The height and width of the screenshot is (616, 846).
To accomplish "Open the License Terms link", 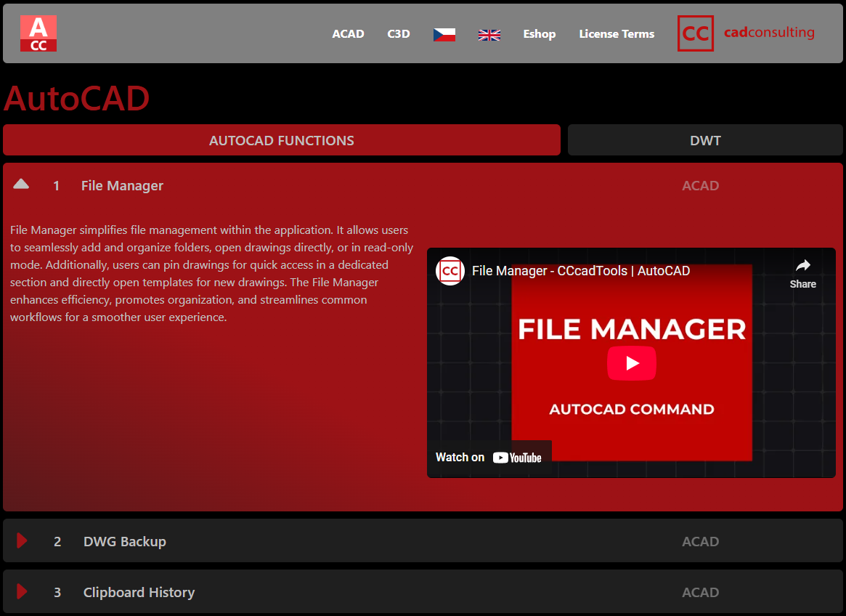I will tap(617, 34).
